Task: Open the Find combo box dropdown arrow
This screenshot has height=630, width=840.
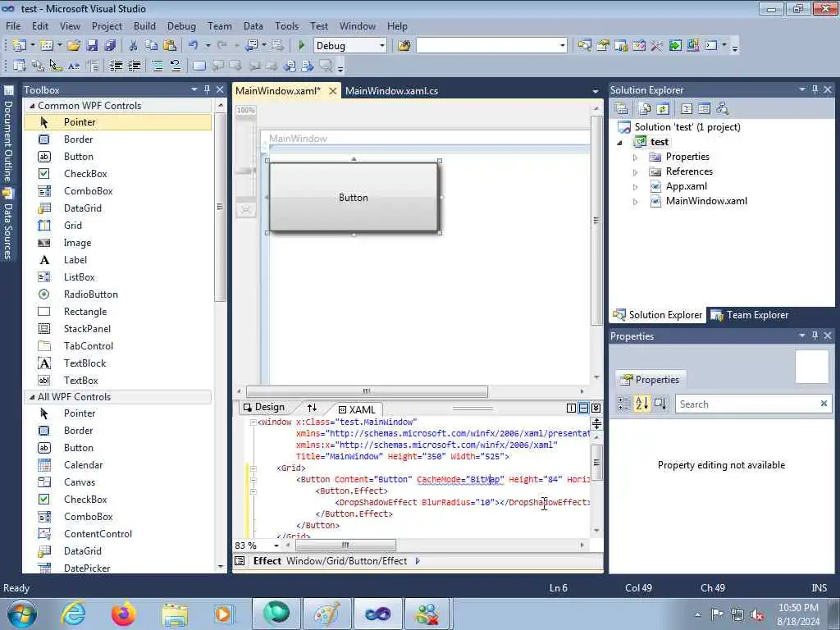Action: pos(562,46)
